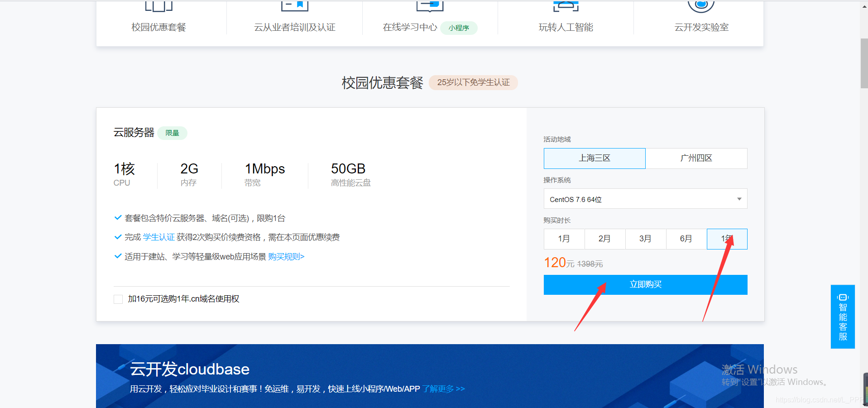Open the 智能客服 floating customer service panel

(843, 317)
